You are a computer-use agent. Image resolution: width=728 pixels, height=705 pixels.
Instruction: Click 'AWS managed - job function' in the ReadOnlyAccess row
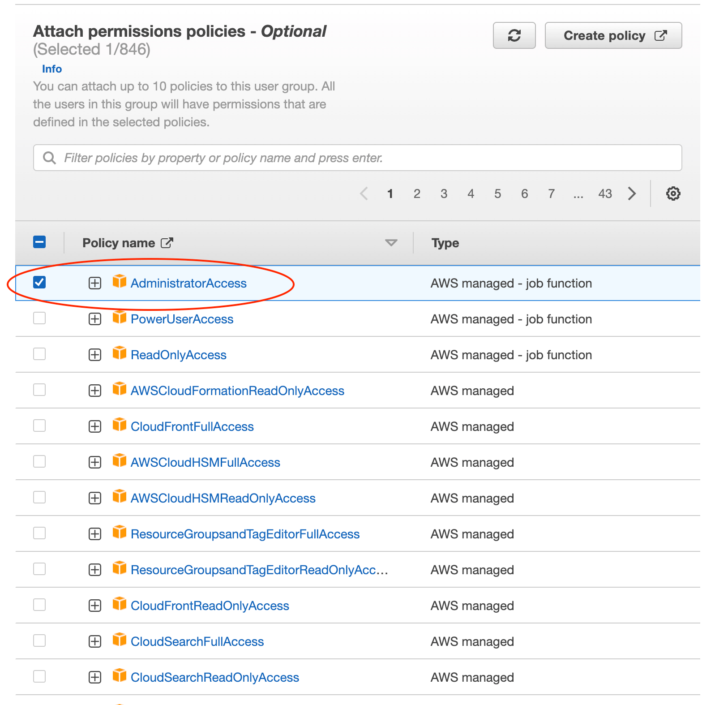511,355
